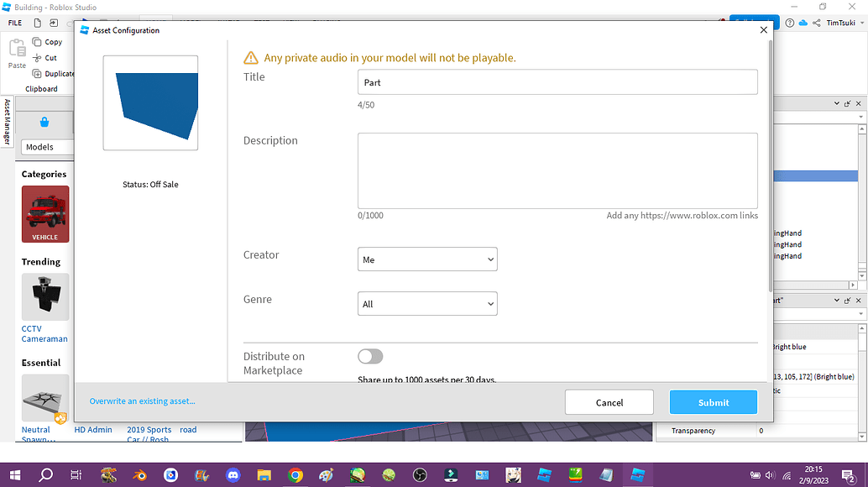The image size is (868, 487).
Task: Open Blender from the taskbar
Action: coord(139,474)
